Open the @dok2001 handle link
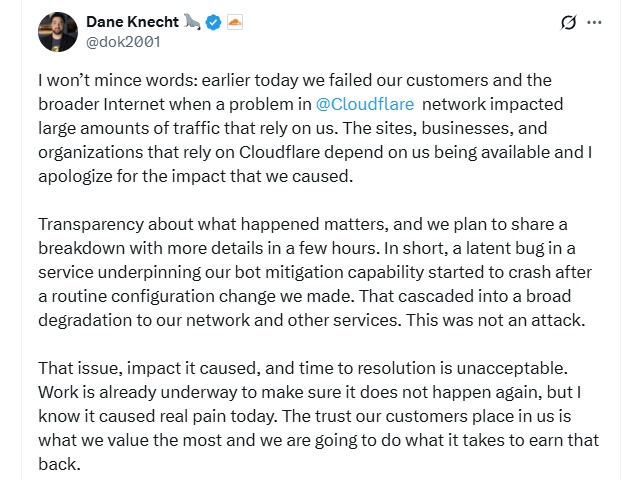The image size is (623, 480). click(124, 42)
